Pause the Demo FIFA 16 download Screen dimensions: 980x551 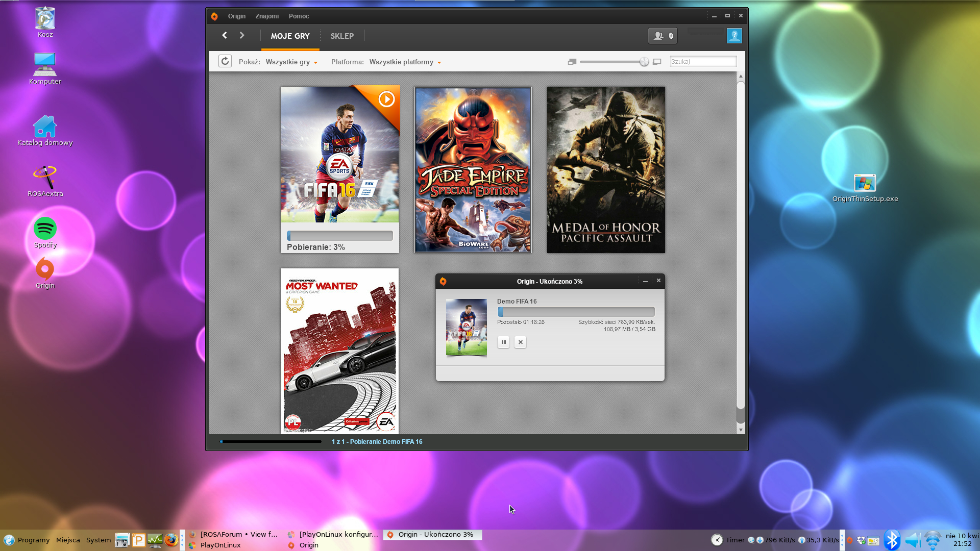tap(503, 342)
